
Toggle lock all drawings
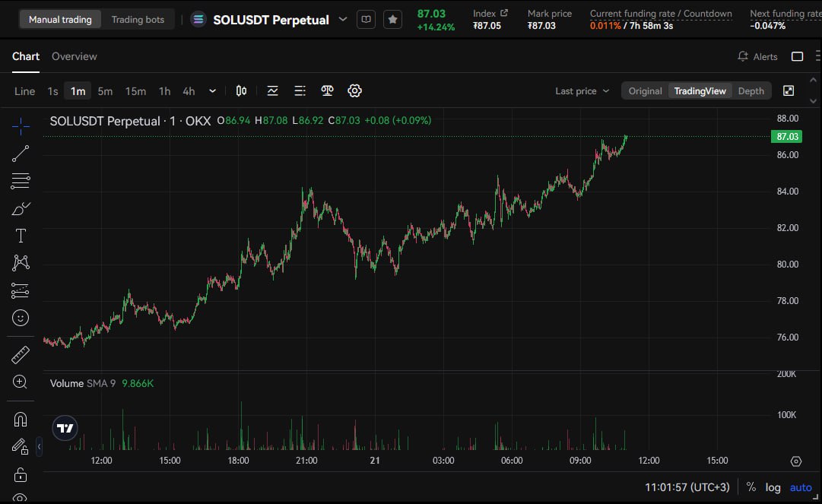[21, 474]
